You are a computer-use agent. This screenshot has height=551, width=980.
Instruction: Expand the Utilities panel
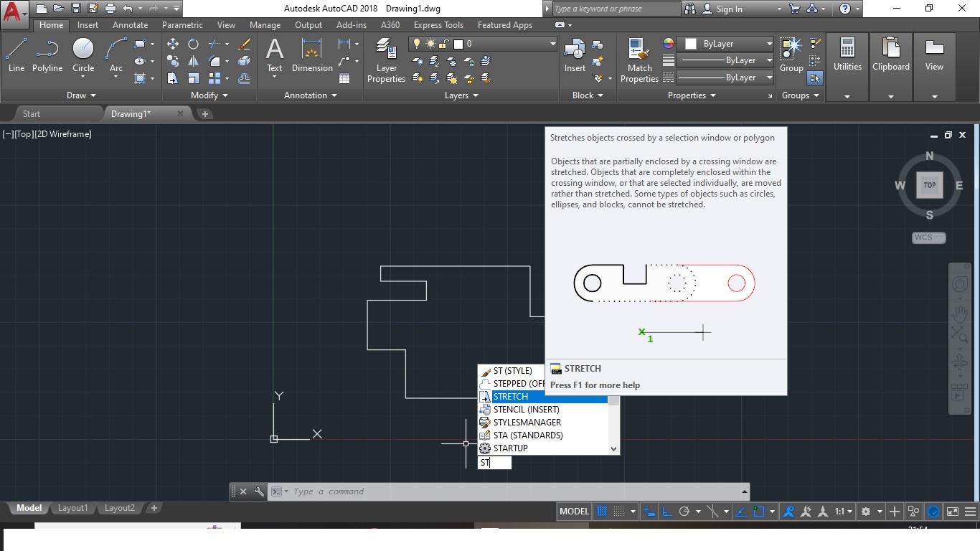click(847, 96)
